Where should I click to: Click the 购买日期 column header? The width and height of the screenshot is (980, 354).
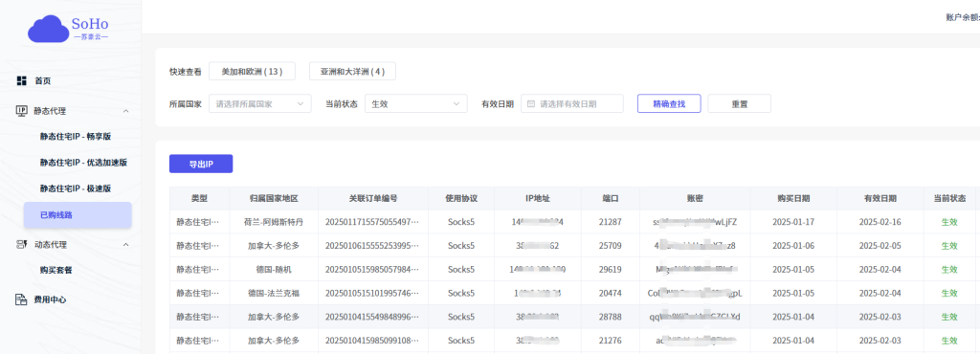click(793, 198)
